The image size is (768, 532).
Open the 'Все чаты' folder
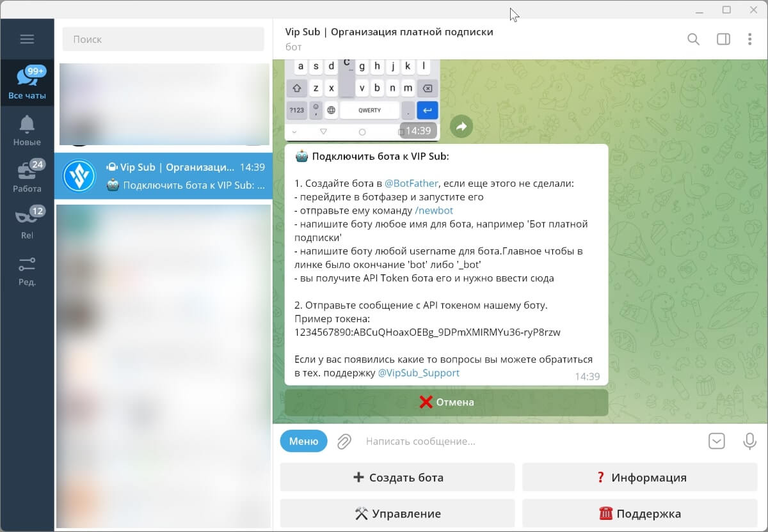tap(27, 83)
